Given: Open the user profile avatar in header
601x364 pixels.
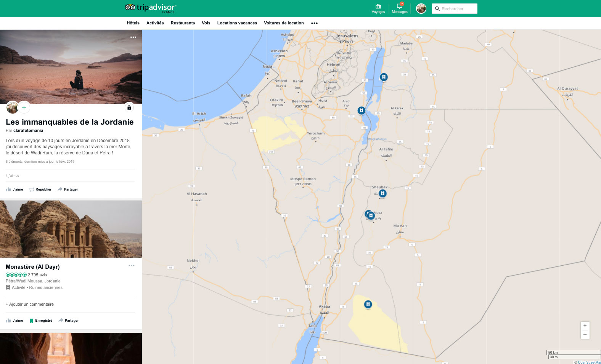Looking at the screenshot, I should coord(421,8).
